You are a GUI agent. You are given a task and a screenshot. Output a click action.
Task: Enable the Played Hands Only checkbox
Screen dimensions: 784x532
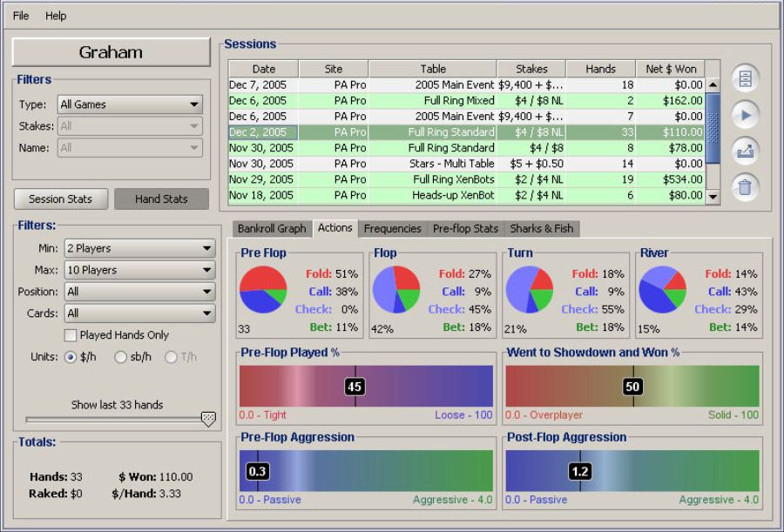(71, 335)
